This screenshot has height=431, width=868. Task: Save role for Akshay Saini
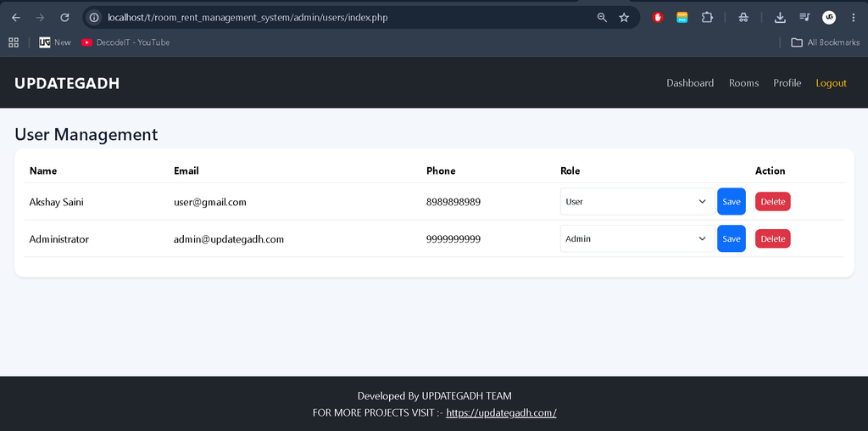(732, 202)
